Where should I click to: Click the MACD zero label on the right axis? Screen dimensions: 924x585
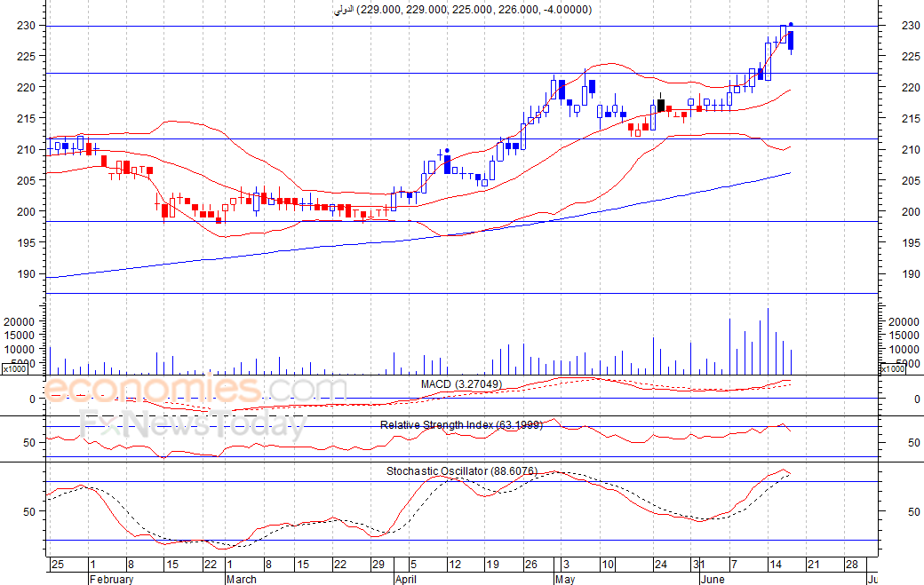pyautogui.click(x=917, y=399)
